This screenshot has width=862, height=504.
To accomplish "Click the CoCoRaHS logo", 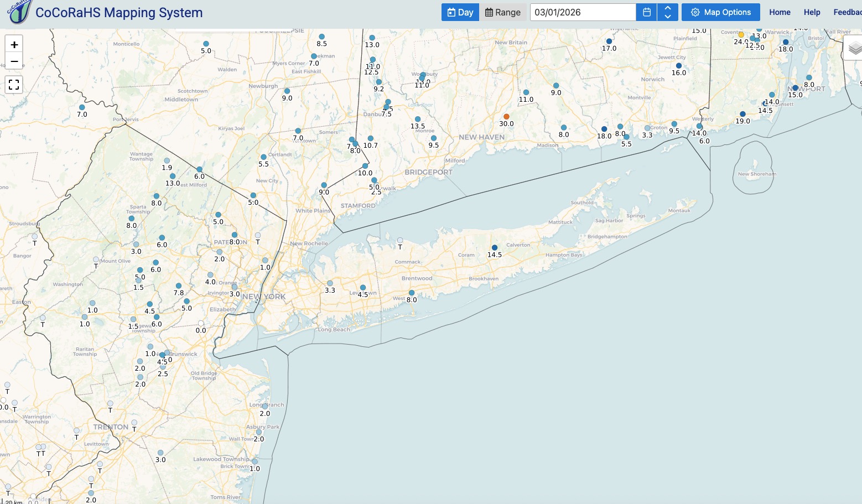I will click(x=18, y=12).
